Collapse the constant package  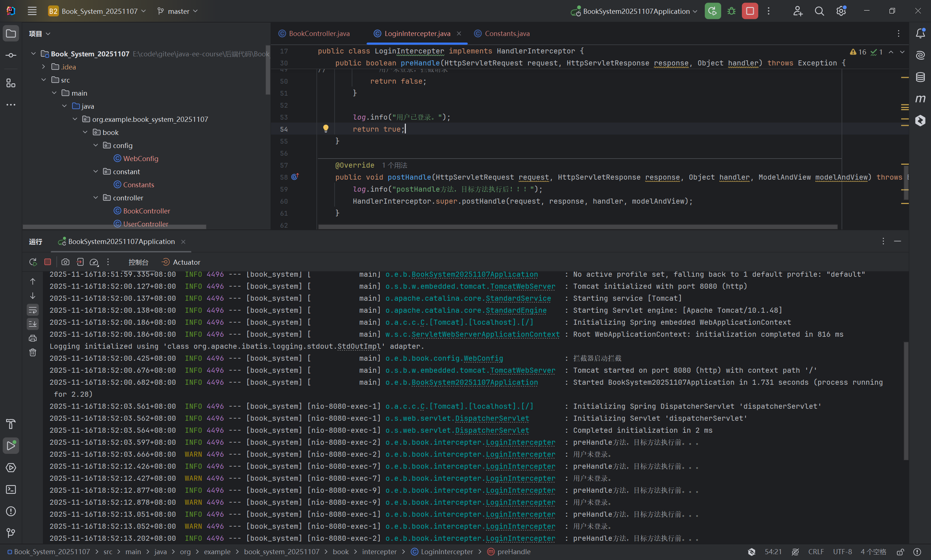point(96,172)
